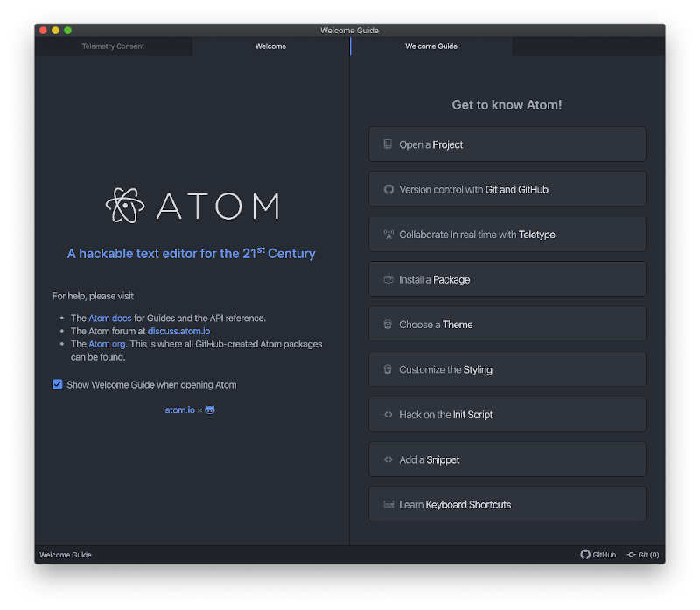Image resolution: width=700 pixels, height=610 pixels.
Task: Click the package icon beside Install a Package
Action: point(388,278)
